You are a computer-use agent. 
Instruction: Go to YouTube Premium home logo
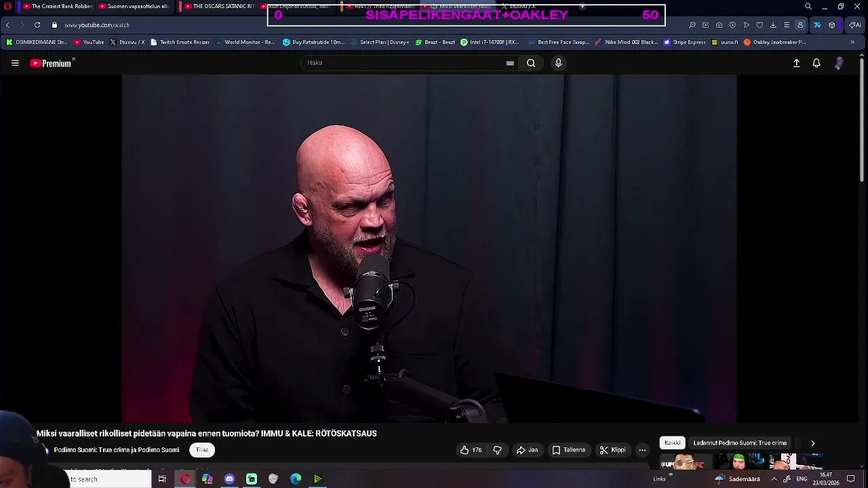(52, 63)
